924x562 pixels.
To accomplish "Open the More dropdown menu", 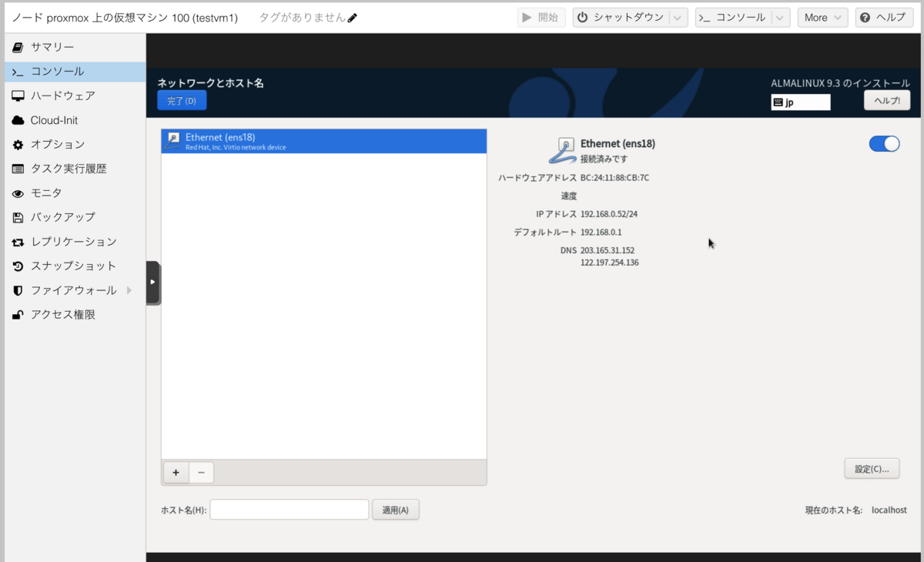I will (822, 18).
